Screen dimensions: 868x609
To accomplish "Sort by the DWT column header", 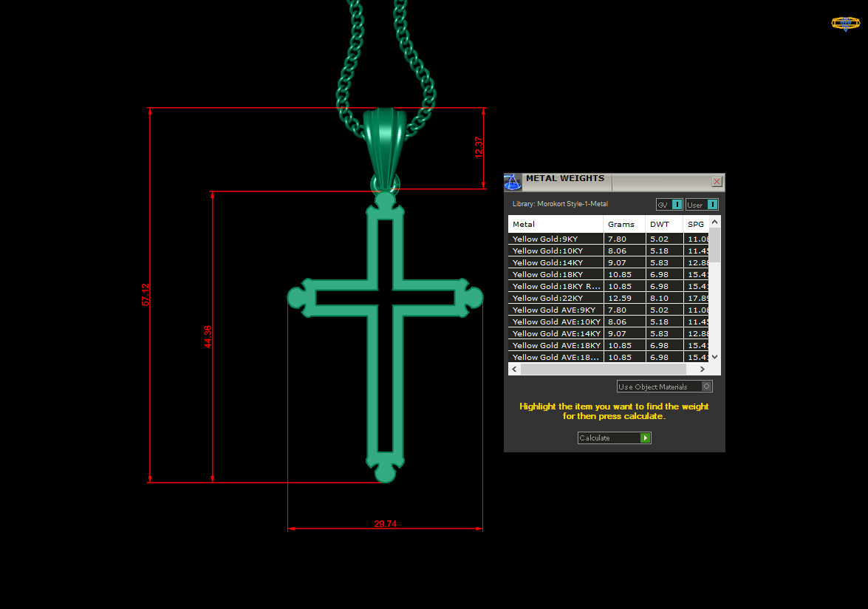I will pyautogui.click(x=663, y=224).
